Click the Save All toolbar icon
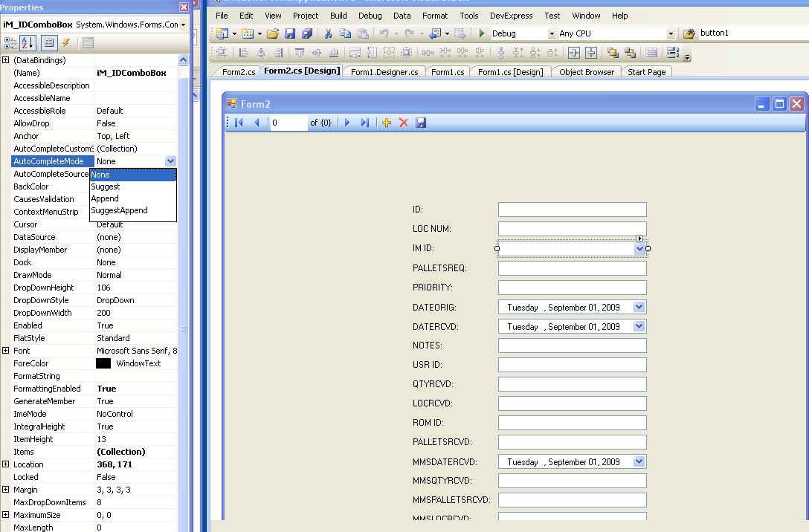The height and width of the screenshot is (532, 809). click(x=306, y=33)
